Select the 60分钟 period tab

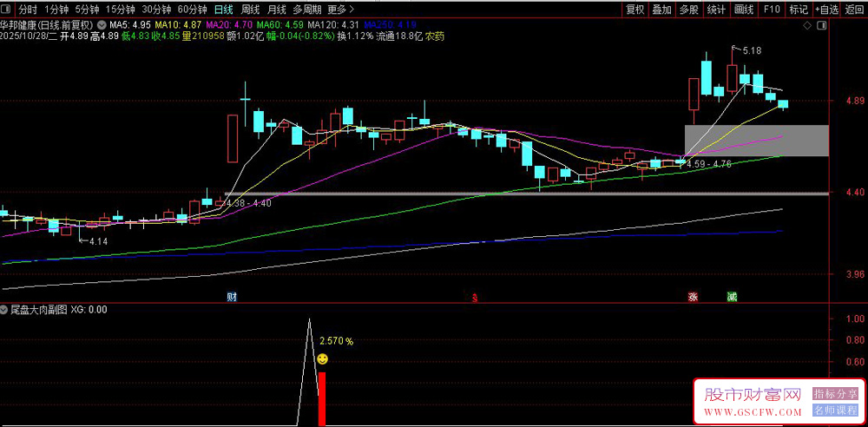pyautogui.click(x=193, y=10)
